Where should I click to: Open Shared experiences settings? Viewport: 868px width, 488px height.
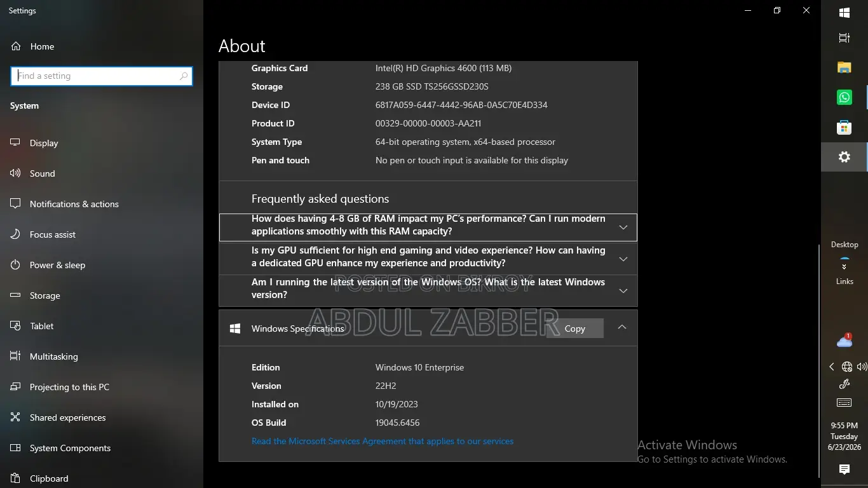(102, 417)
